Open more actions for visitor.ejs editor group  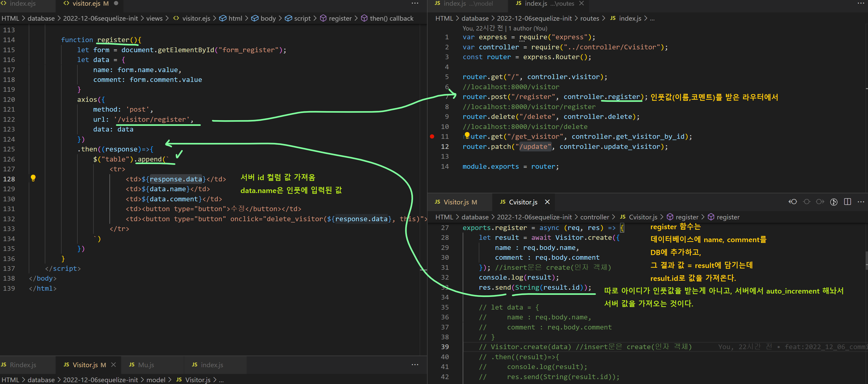pyautogui.click(x=415, y=3)
